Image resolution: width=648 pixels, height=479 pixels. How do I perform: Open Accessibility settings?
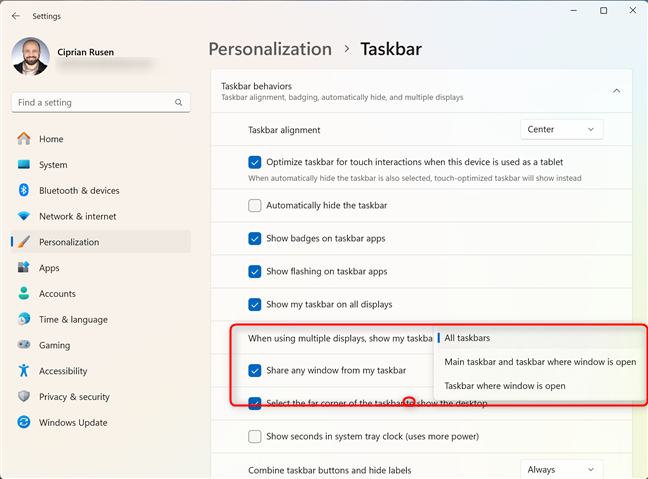point(101,371)
